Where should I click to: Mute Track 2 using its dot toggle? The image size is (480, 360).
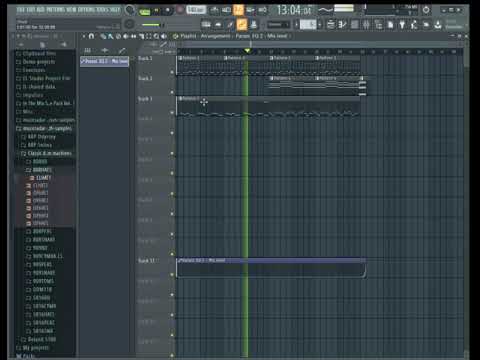(172, 92)
